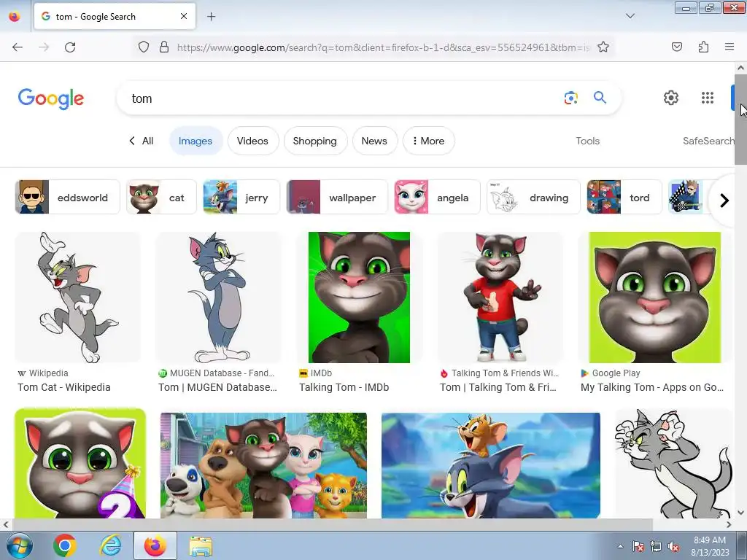Open the Action Center flag tray icon
This screenshot has height=560, width=747.
click(x=638, y=547)
